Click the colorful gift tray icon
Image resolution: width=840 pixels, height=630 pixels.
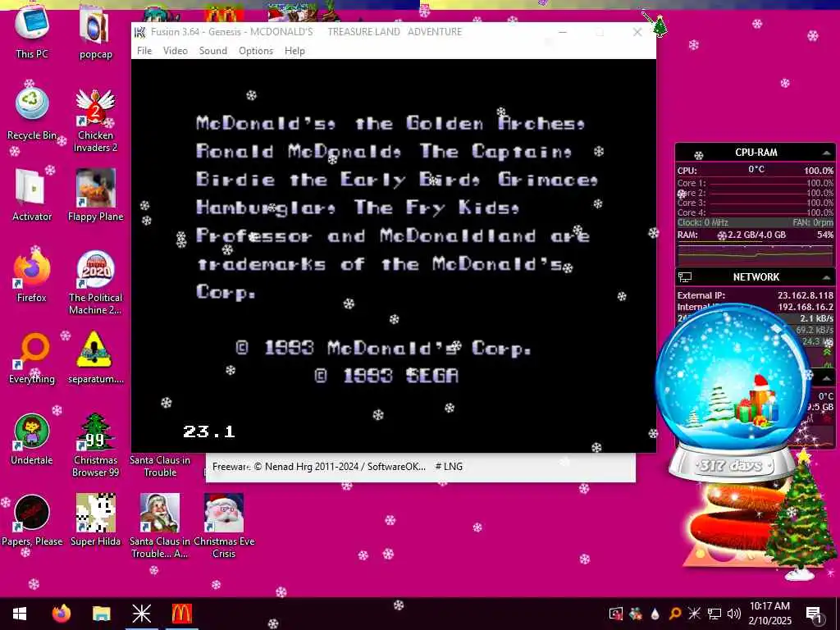tap(636, 614)
